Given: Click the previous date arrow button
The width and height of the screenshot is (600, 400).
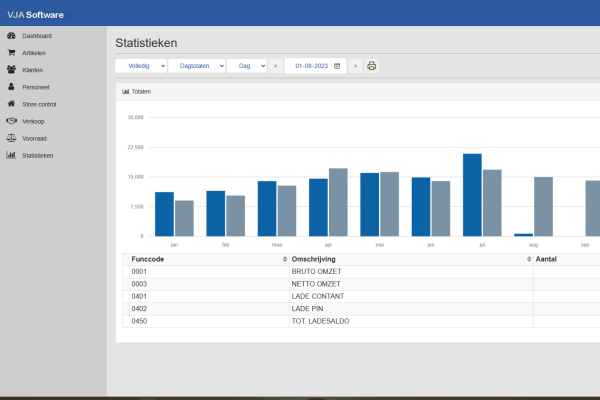Looking at the screenshot, I should click(275, 66).
